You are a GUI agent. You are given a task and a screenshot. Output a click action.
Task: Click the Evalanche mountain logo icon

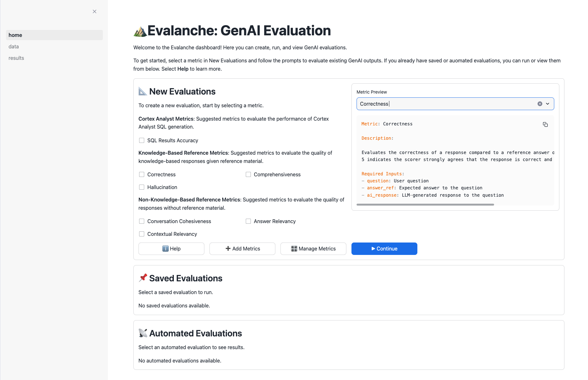tap(140, 32)
